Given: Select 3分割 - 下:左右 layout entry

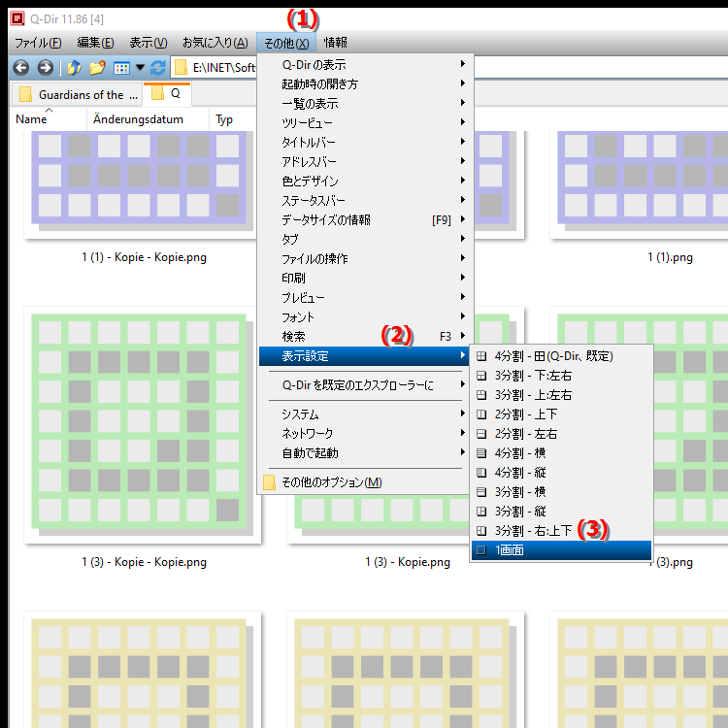Looking at the screenshot, I should point(561,376).
